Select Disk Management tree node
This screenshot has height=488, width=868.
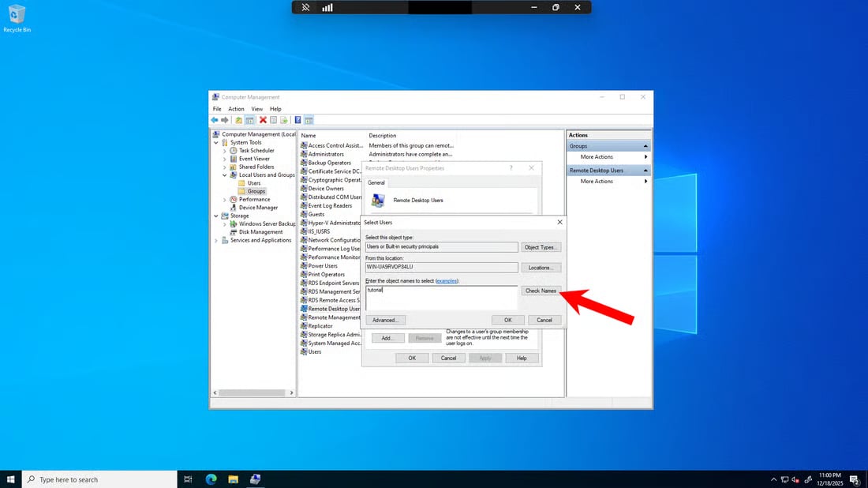tap(260, 232)
